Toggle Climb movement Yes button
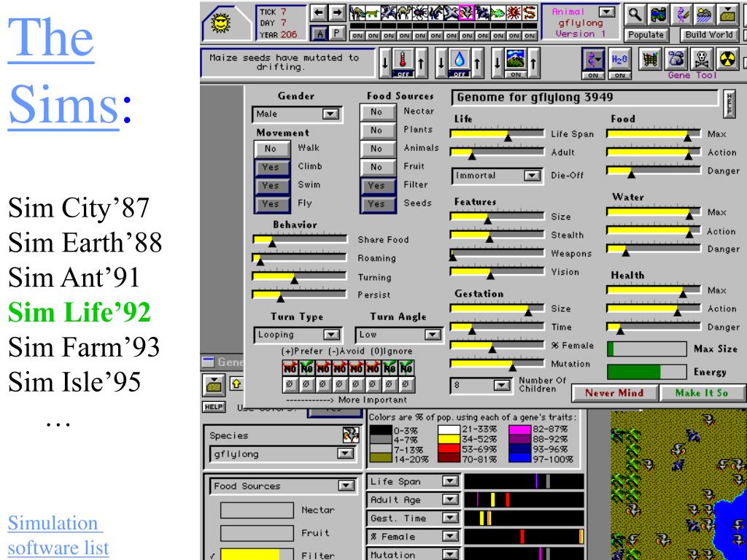This screenshot has width=747, height=560. 271,167
